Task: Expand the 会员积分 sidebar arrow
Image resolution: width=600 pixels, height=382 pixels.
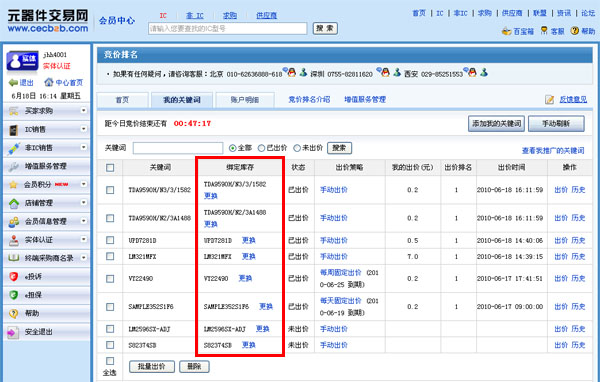Action: click(x=83, y=184)
